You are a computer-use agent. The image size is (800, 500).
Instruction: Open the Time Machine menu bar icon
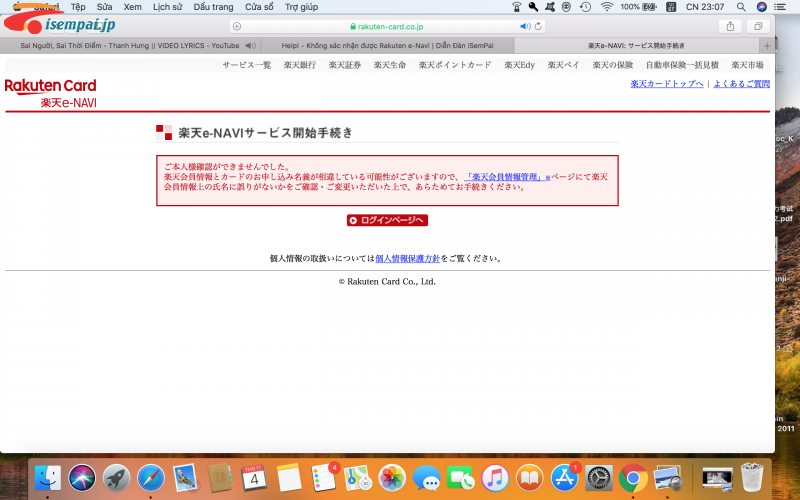coord(585,7)
